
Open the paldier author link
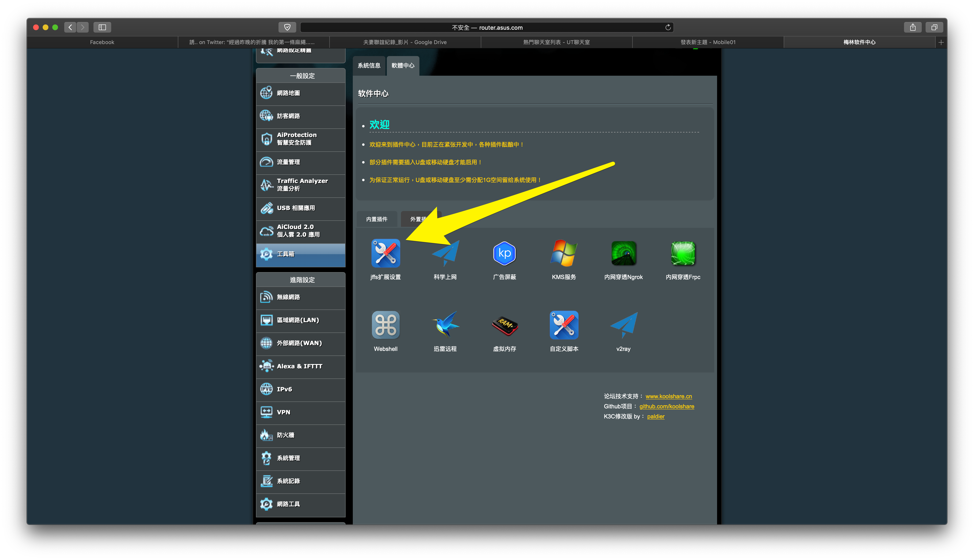coord(656,416)
